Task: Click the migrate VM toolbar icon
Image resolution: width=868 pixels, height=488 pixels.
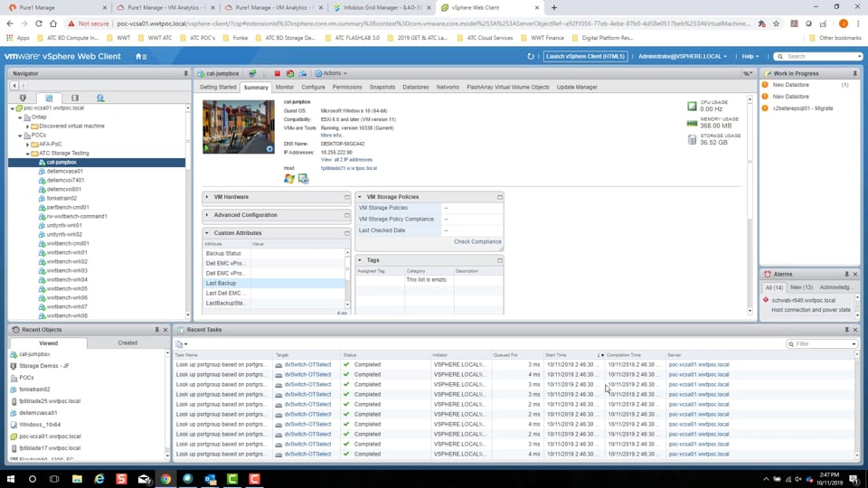Action: point(303,73)
